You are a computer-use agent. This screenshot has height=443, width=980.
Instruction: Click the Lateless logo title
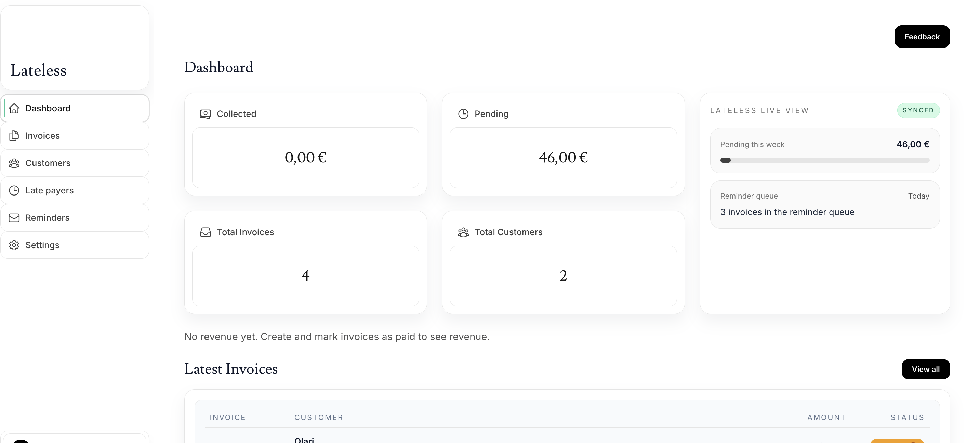[38, 70]
